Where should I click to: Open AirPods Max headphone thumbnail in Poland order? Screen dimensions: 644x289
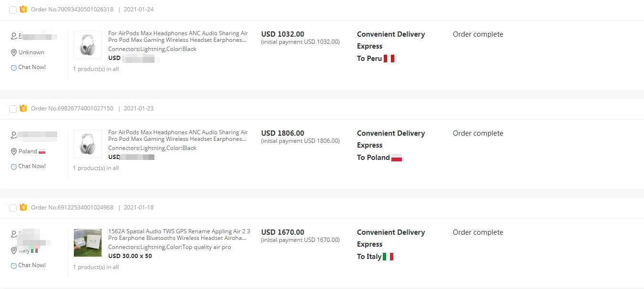[88, 144]
